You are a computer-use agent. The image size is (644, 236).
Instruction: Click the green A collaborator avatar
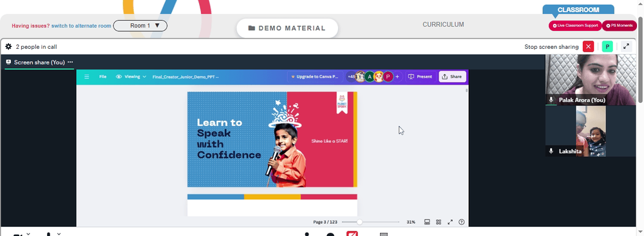tap(370, 77)
